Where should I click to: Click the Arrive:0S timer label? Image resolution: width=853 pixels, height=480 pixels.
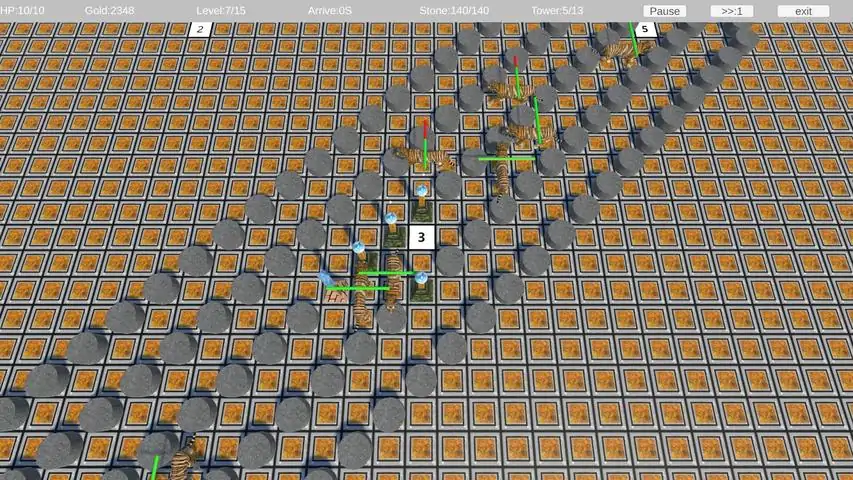click(330, 10)
